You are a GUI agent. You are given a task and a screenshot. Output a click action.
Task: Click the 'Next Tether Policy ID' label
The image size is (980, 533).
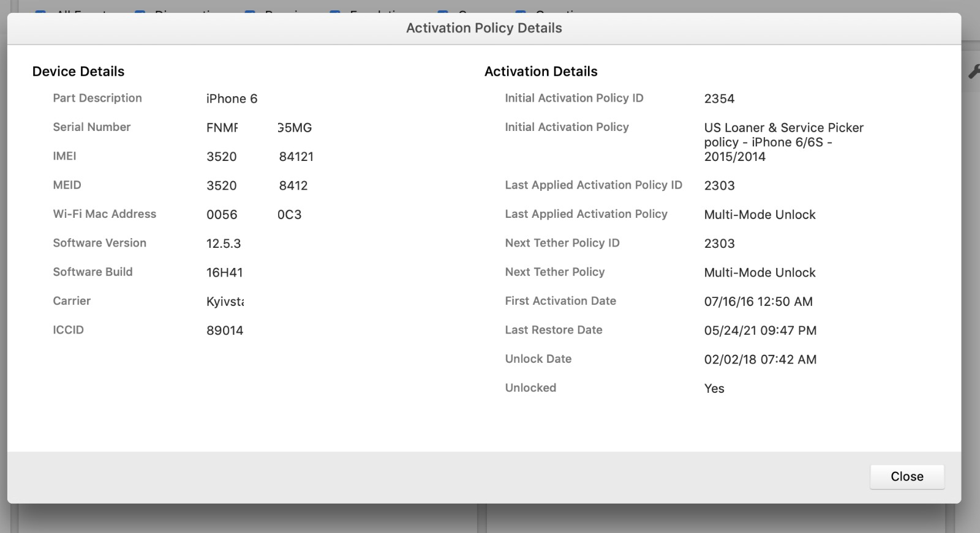pyautogui.click(x=562, y=243)
